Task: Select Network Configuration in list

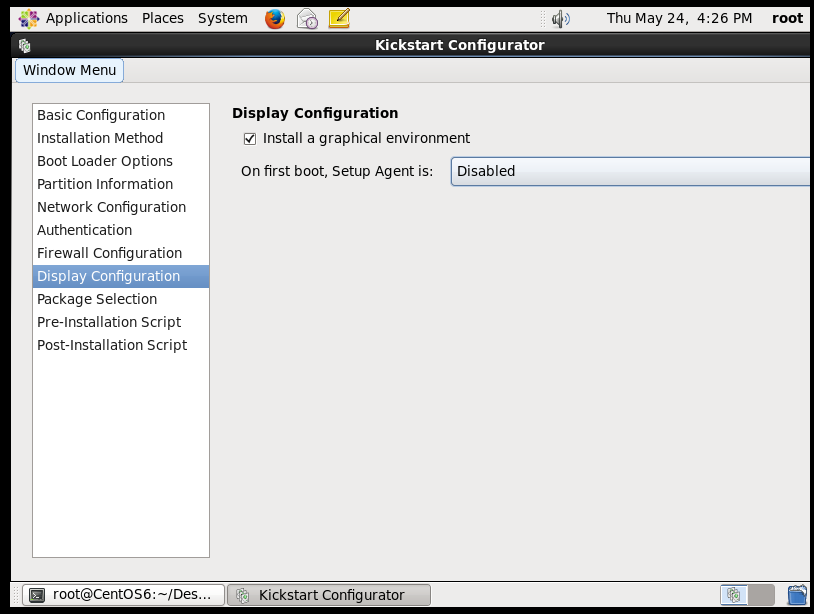Action: (x=121, y=207)
